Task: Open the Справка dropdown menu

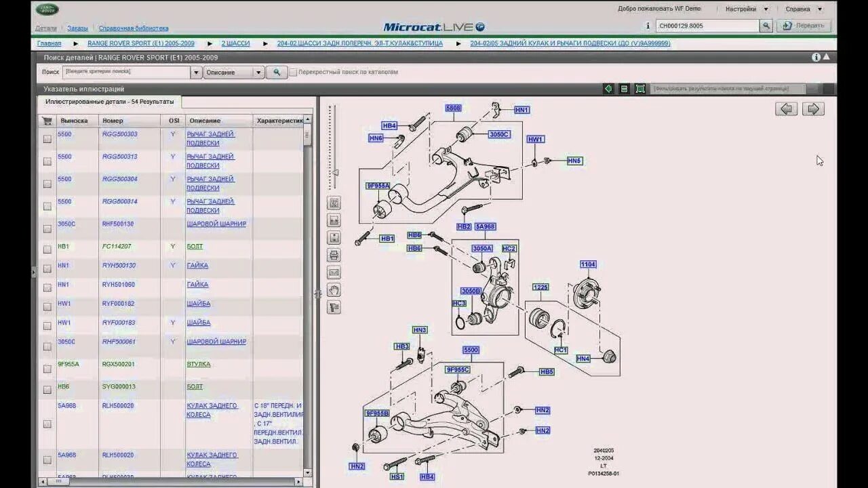Action: click(x=804, y=9)
